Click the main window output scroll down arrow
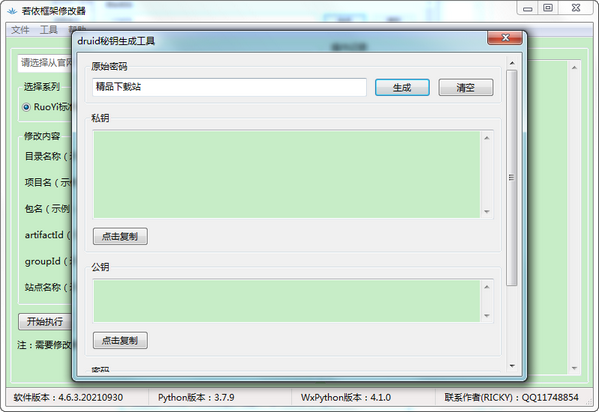This screenshot has height=412, width=599. tap(574, 368)
